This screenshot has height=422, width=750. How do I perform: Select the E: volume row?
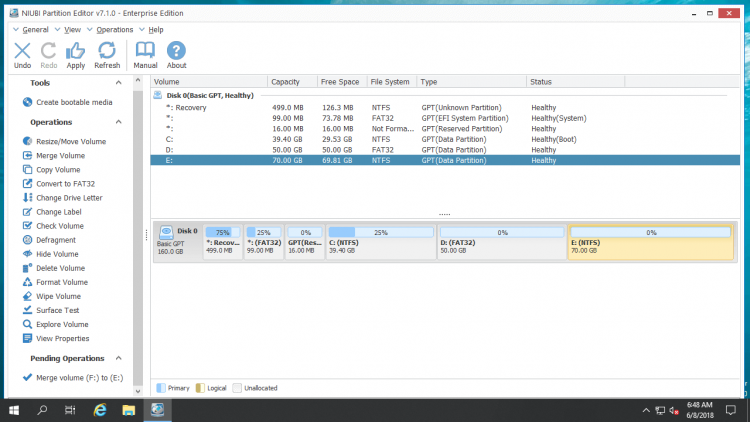point(445,160)
